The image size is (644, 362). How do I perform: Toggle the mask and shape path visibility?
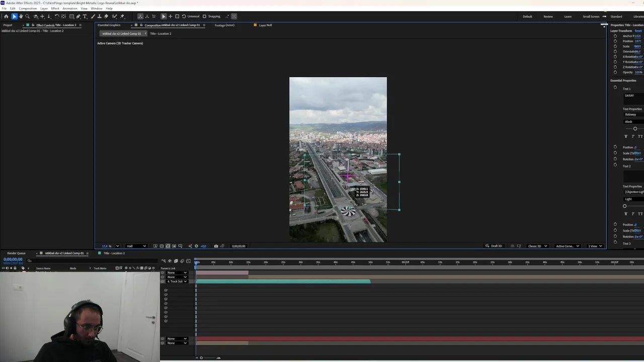[x=168, y=246]
